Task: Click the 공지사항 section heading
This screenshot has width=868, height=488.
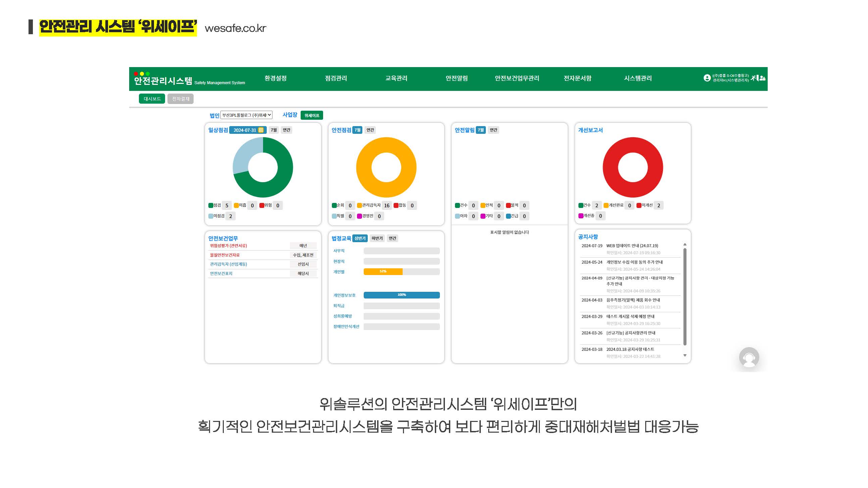Action: point(588,237)
